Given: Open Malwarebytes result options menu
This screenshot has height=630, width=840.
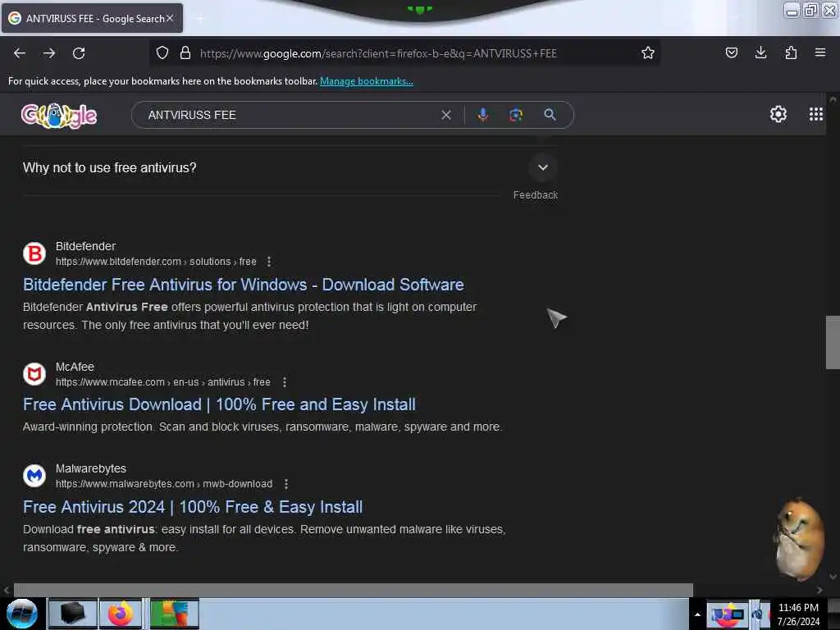Looking at the screenshot, I should point(286,484).
